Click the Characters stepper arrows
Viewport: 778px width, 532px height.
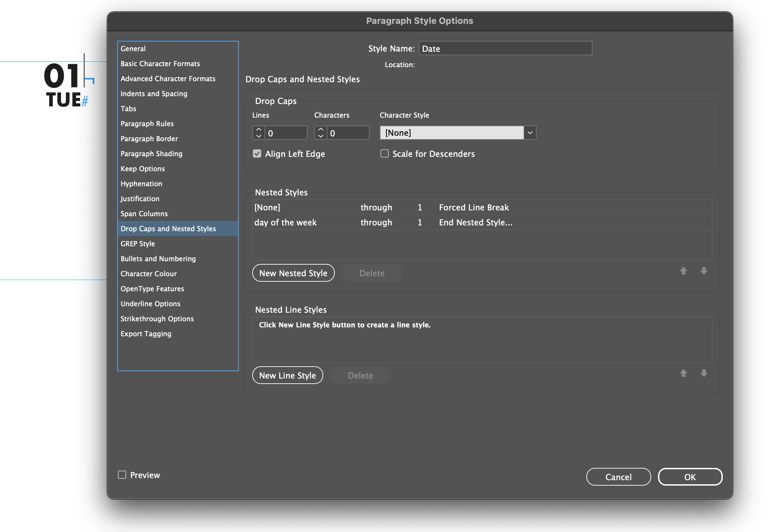click(321, 133)
